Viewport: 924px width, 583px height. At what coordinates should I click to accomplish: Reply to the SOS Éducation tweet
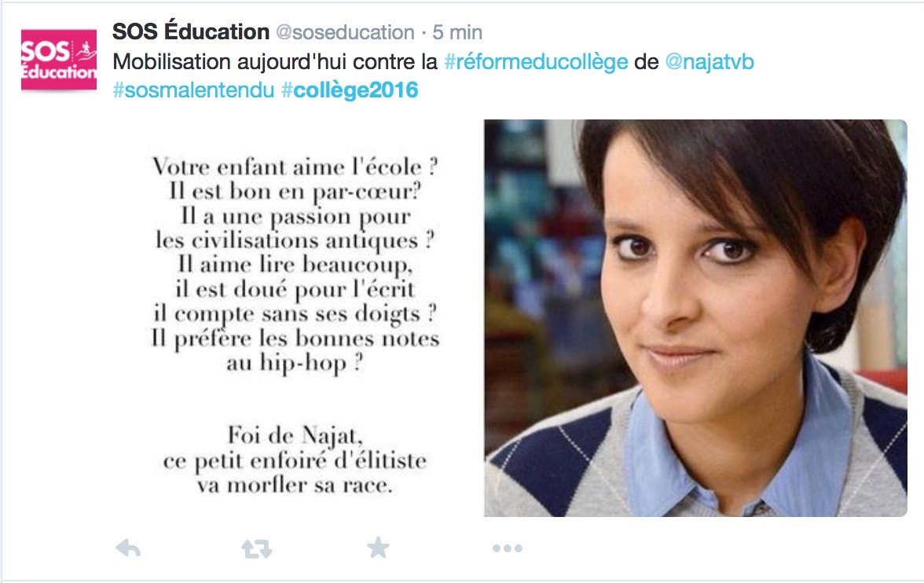coord(128,548)
